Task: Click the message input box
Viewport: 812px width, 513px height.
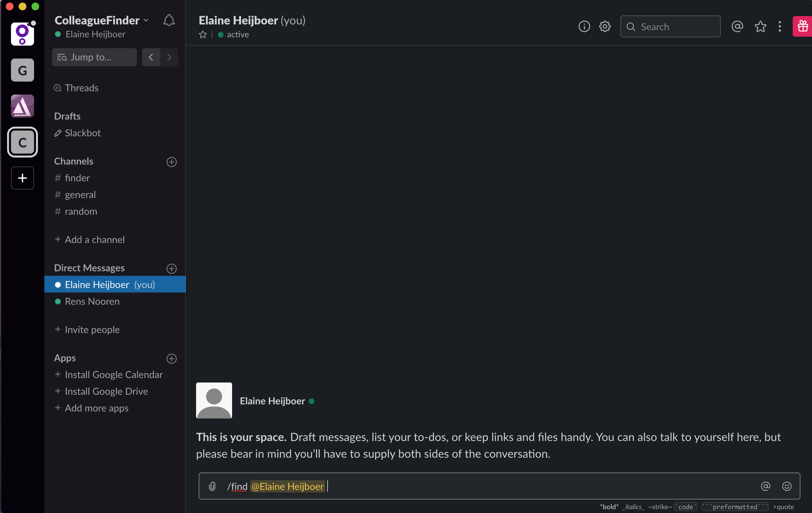Action: coord(500,486)
